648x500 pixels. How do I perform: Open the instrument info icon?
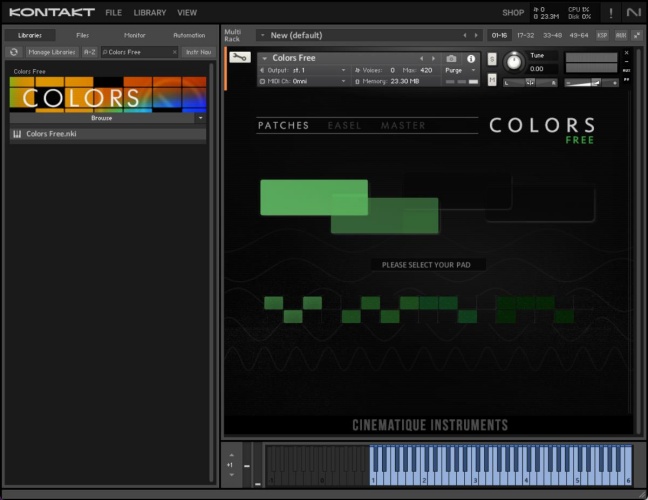tap(471, 59)
